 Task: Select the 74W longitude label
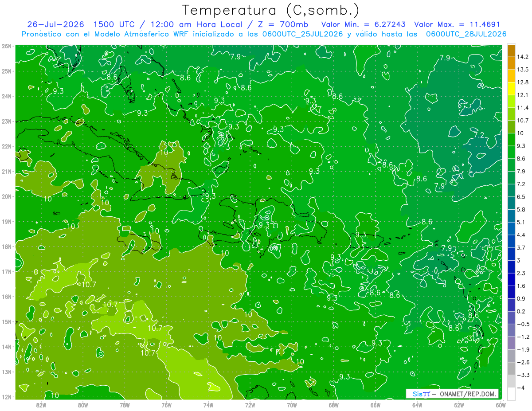[208, 405]
